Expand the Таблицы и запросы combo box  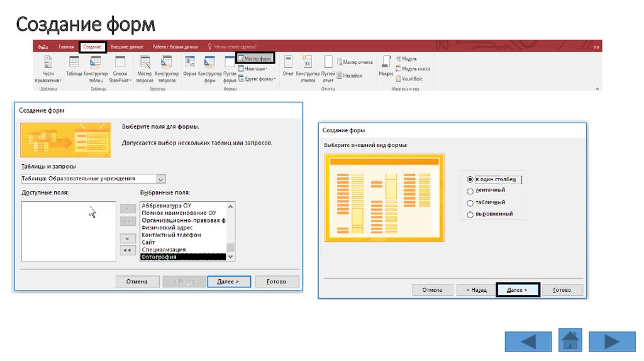point(161,179)
